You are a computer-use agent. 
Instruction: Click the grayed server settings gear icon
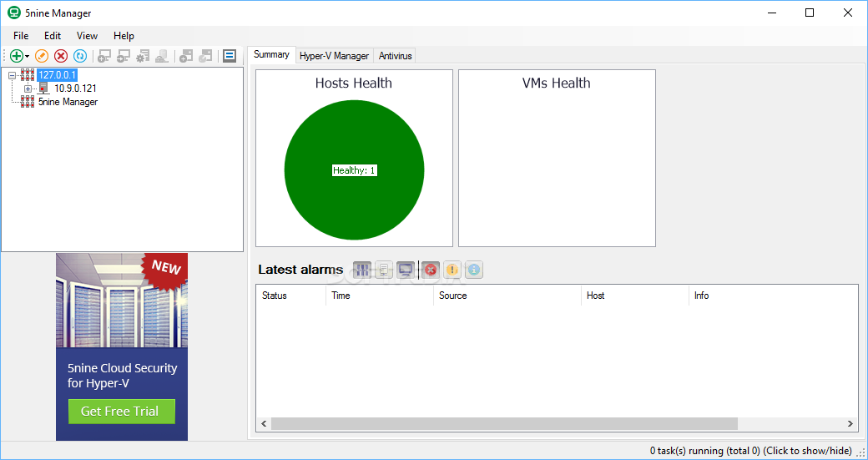tap(143, 56)
